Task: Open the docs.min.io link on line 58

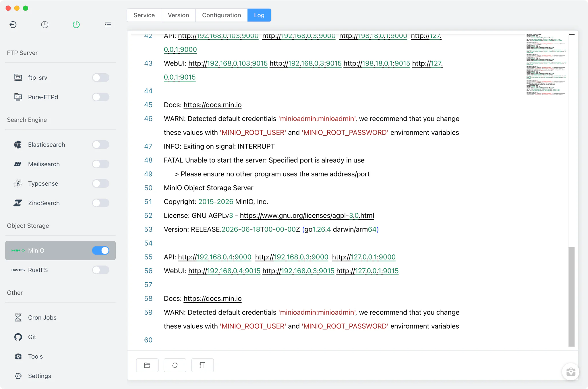Action: click(212, 299)
